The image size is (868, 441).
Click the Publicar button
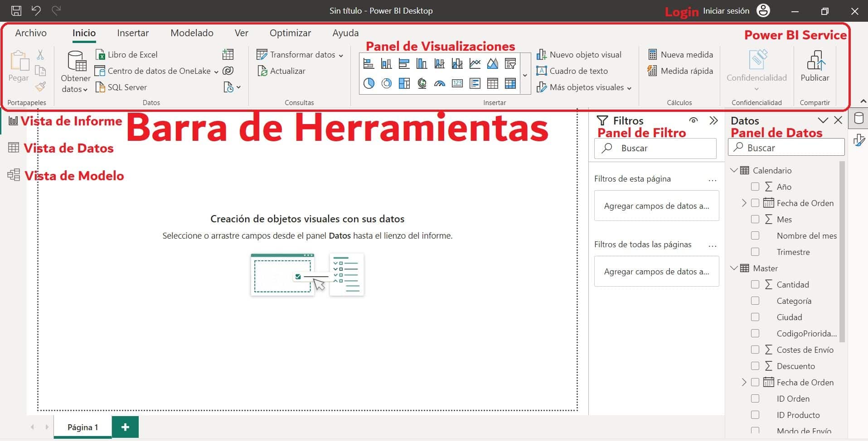click(x=815, y=67)
